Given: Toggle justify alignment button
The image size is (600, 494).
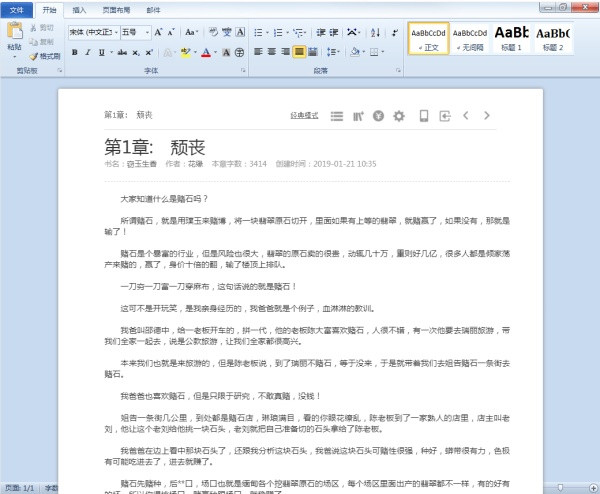Looking at the screenshot, I should tap(301, 51).
